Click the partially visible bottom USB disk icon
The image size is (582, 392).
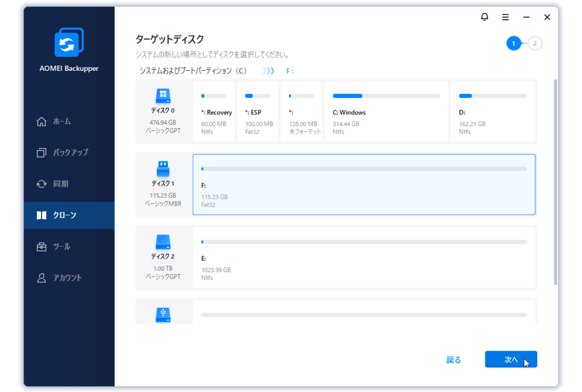(163, 315)
